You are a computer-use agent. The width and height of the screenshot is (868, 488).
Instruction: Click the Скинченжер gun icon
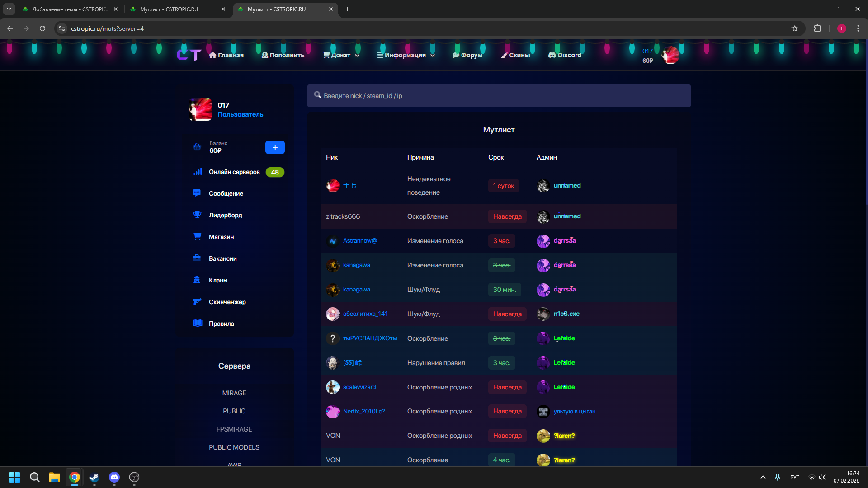click(x=197, y=302)
